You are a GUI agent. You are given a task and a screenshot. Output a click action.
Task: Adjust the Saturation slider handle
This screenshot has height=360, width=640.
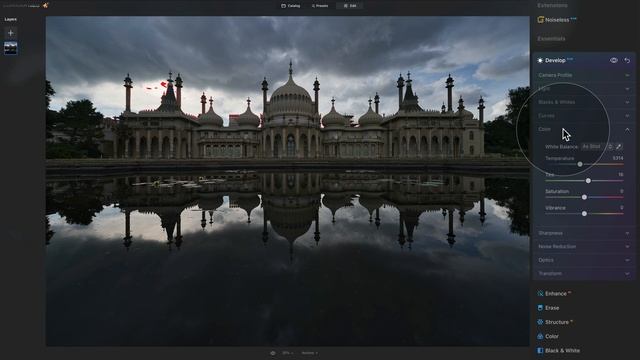(584, 197)
